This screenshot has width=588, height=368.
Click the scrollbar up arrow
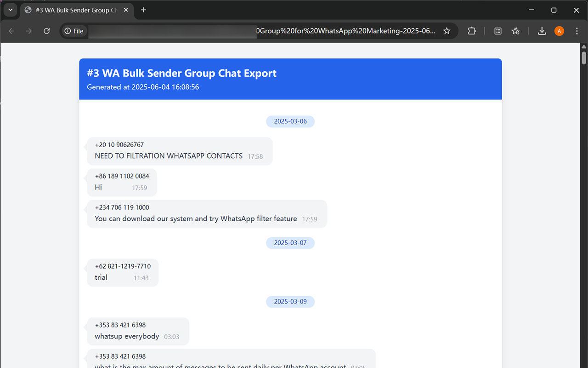[584, 46]
